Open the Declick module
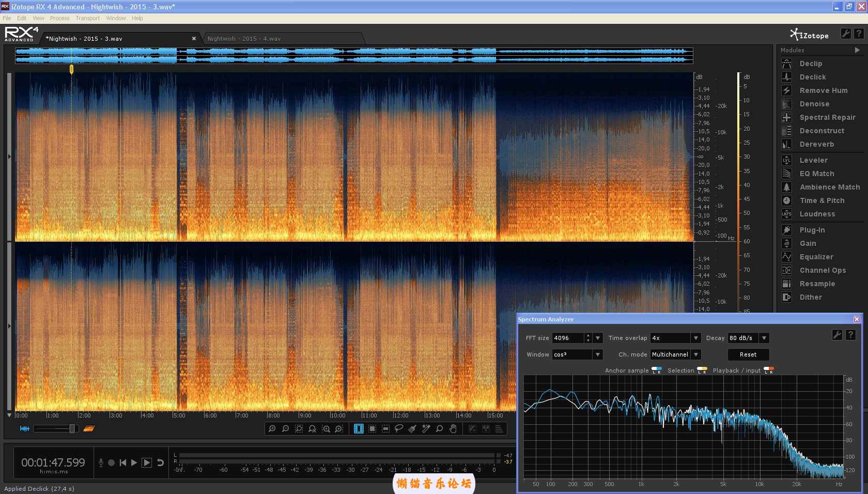The height and width of the screenshot is (494, 868). click(x=812, y=77)
